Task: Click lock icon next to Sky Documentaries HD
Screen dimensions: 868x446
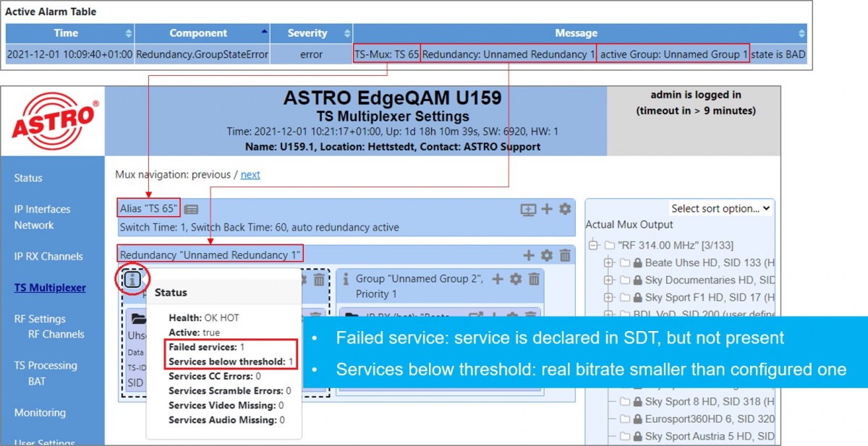Action: tap(637, 280)
